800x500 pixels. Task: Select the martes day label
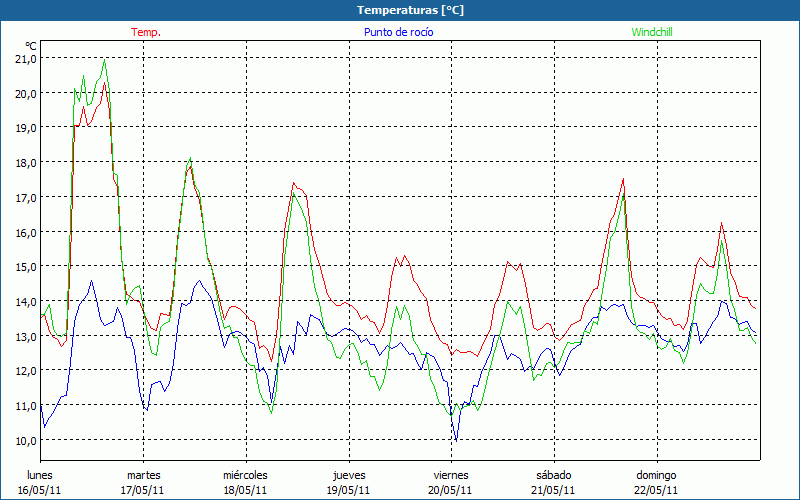[143, 475]
